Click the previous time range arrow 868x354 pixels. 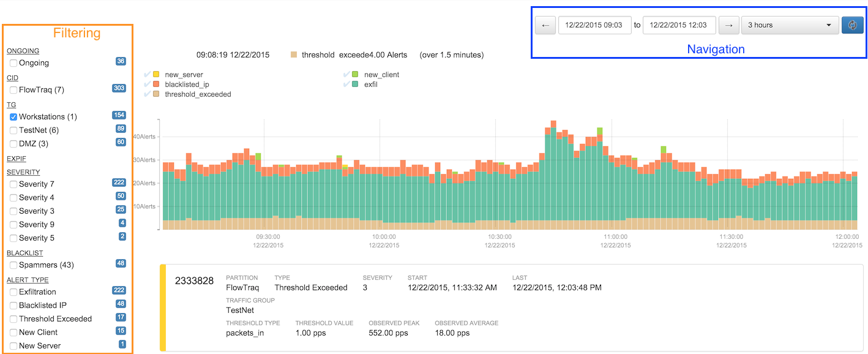[545, 25]
